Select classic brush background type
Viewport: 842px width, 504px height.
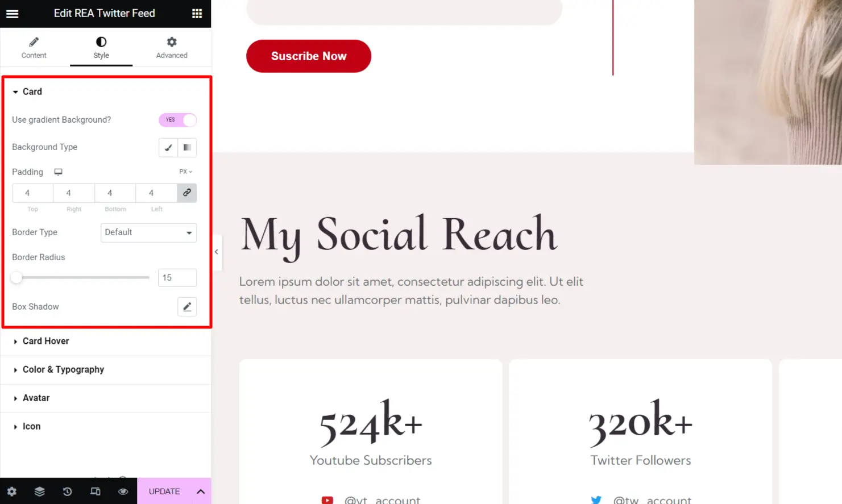pyautogui.click(x=168, y=147)
